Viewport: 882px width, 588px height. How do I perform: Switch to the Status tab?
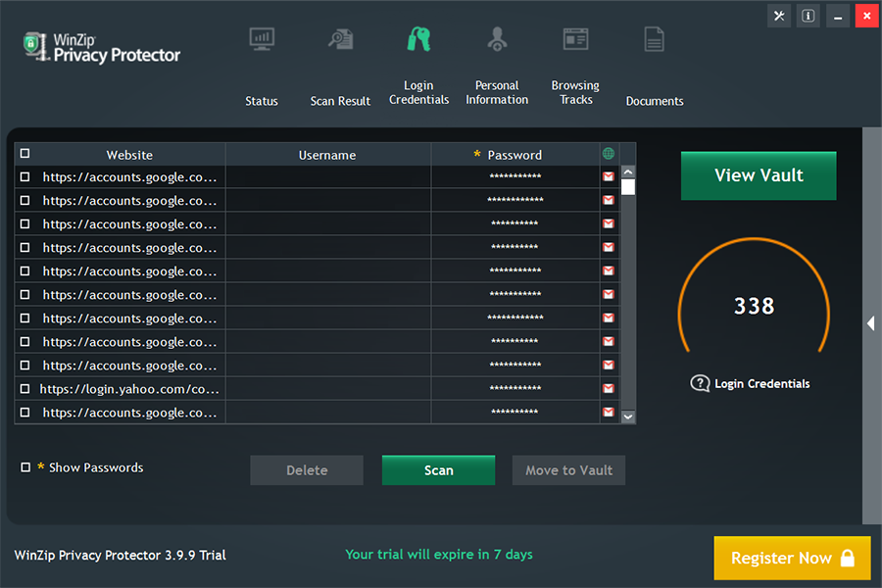tap(262, 101)
